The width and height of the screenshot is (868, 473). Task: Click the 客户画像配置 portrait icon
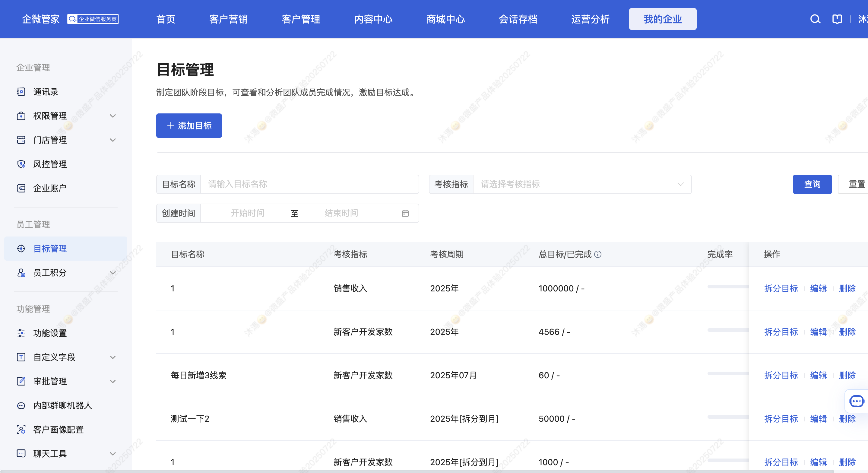click(21, 430)
